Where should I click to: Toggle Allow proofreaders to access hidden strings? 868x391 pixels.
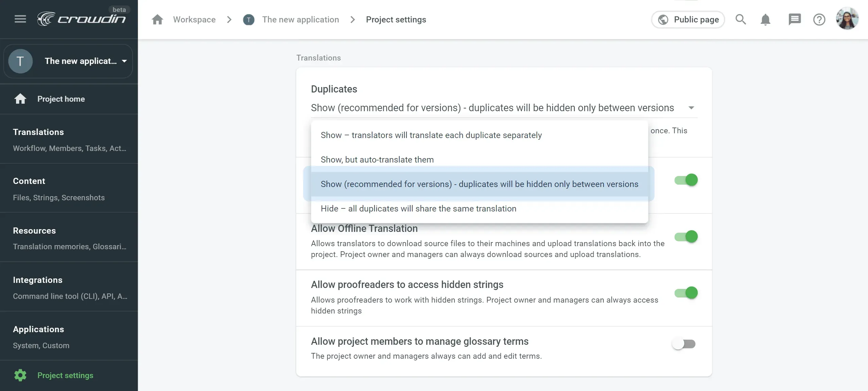pos(684,292)
